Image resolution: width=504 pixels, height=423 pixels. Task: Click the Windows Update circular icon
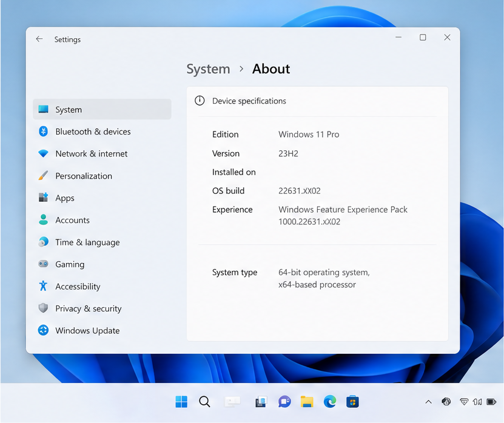[x=44, y=330]
